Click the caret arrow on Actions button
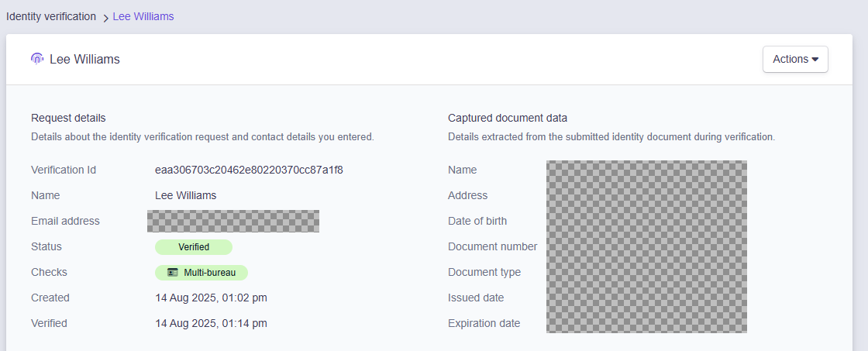 click(x=815, y=60)
